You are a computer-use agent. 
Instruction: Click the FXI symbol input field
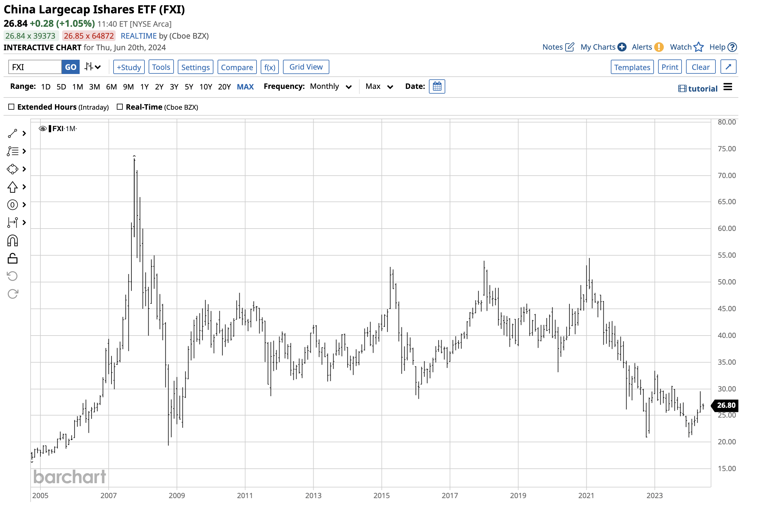tap(35, 67)
